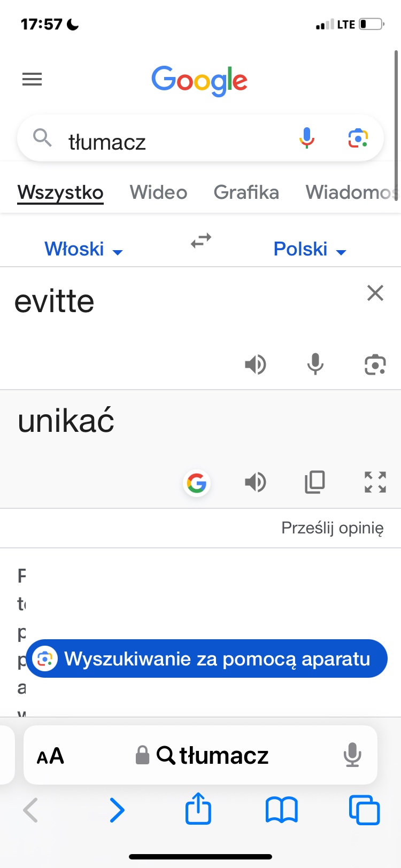Search the translation with the Google G icon
The height and width of the screenshot is (868, 401).
coord(197,483)
